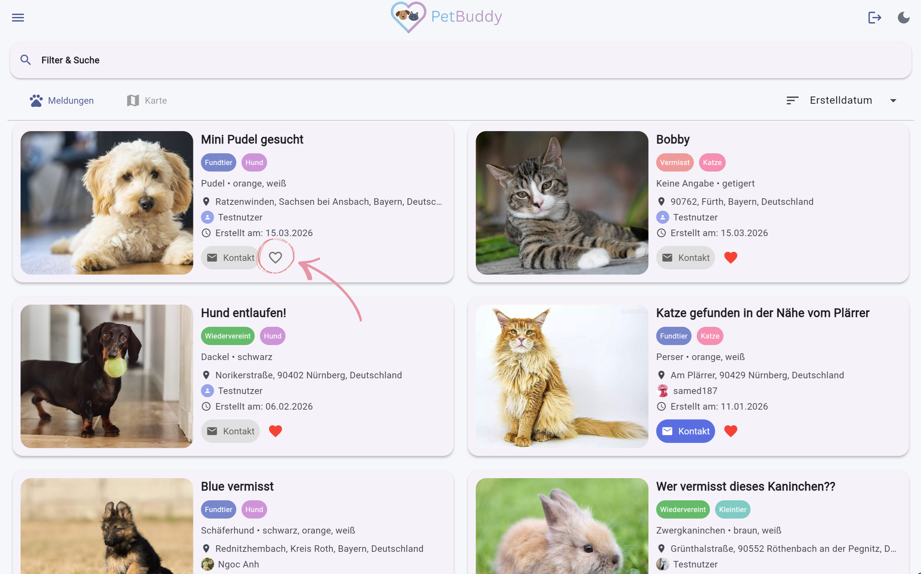Click the logout icon in header
Screen dimensions: 924x574
(x=874, y=18)
